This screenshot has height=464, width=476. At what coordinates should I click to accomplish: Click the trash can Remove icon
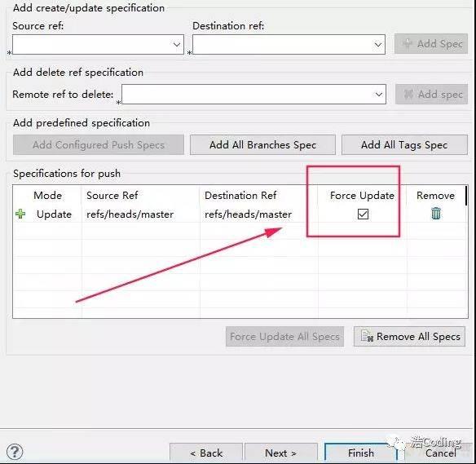(x=436, y=214)
